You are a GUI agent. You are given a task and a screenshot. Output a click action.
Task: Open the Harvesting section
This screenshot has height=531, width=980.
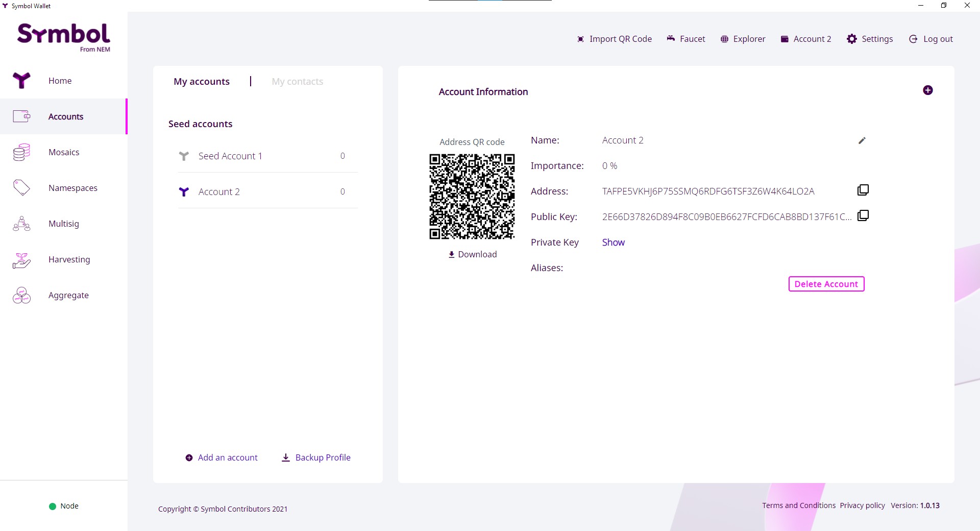69,259
